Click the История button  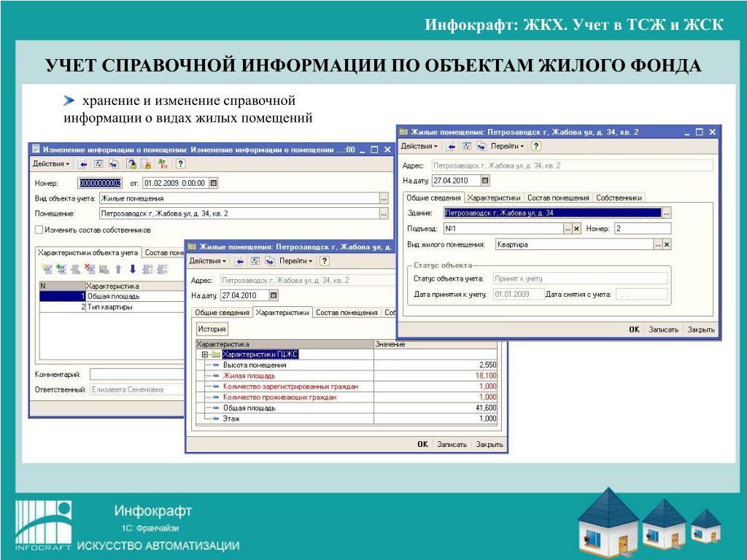click(212, 329)
